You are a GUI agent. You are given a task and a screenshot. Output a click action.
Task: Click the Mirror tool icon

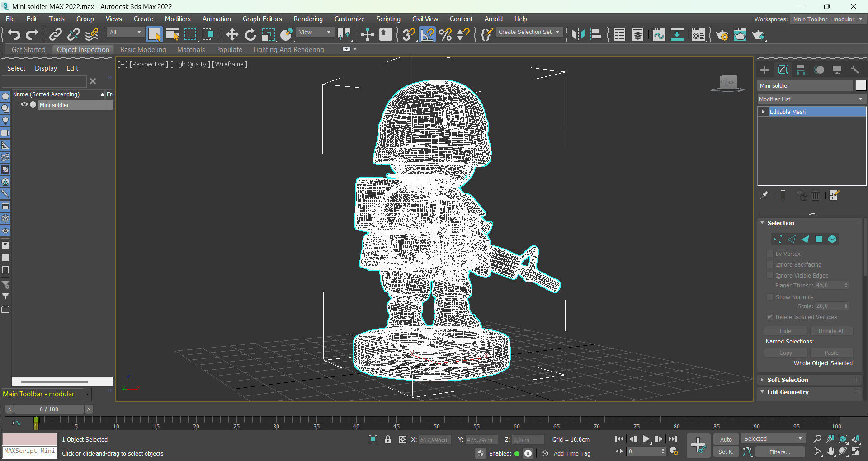click(x=577, y=35)
